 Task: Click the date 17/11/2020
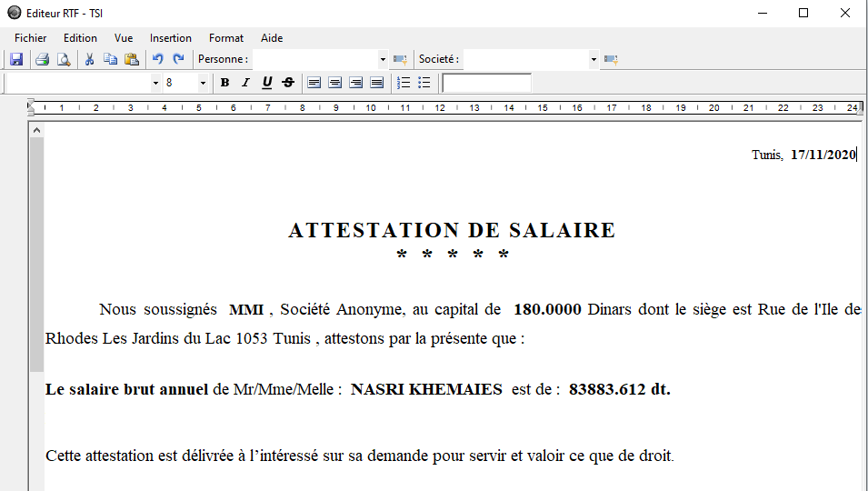(823, 155)
